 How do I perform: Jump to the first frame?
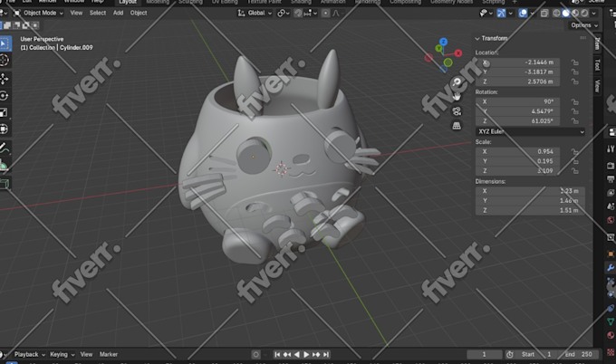click(x=277, y=355)
